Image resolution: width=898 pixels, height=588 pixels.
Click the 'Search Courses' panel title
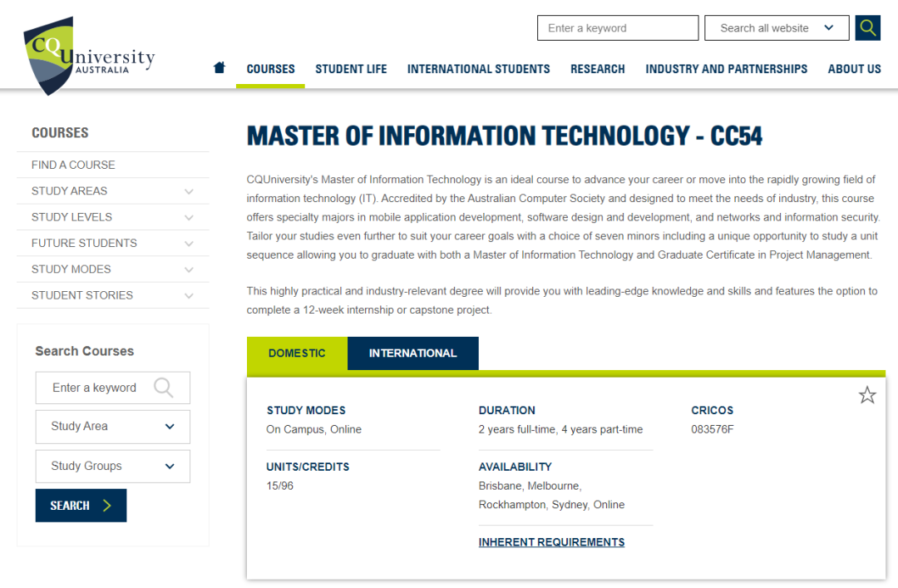[x=84, y=351]
